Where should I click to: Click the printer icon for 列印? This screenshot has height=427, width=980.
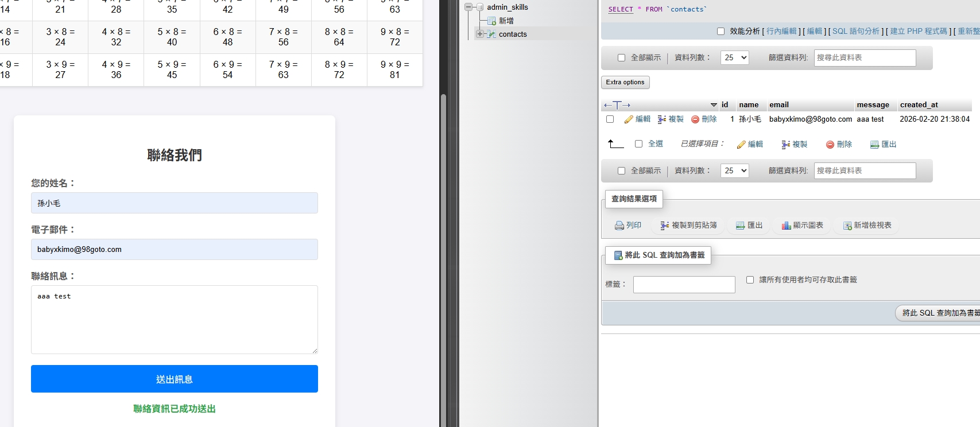(619, 226)
